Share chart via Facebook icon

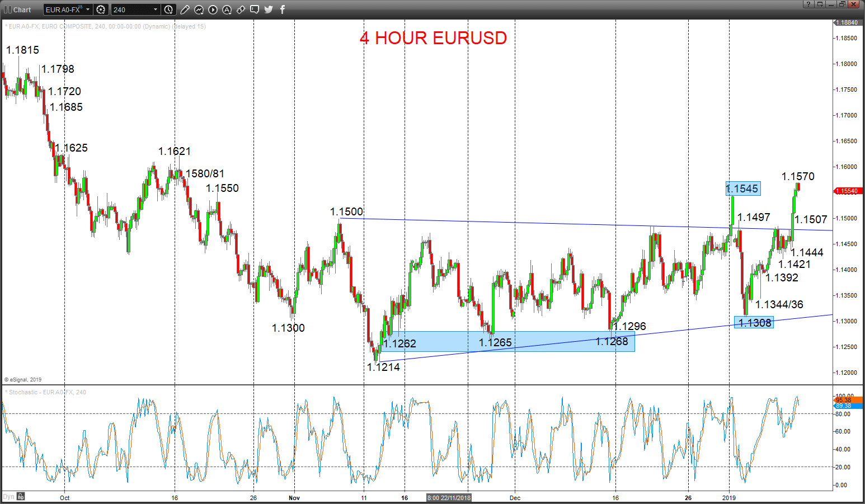pyautogui.click(x=283, y=10)
